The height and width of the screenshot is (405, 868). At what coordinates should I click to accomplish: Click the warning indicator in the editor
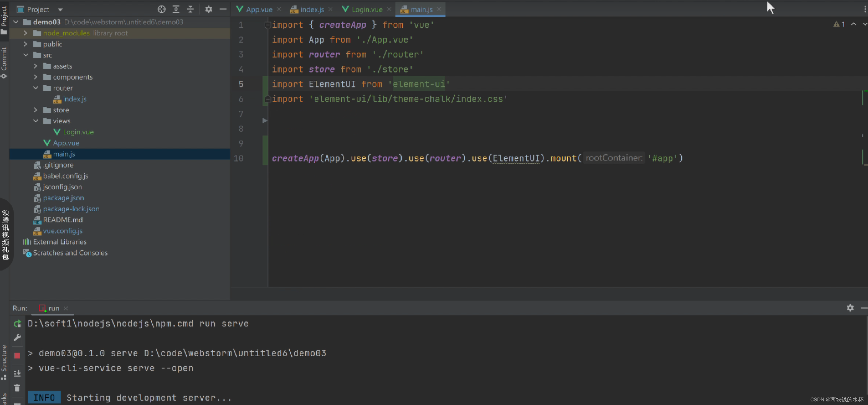pos(839,24)
